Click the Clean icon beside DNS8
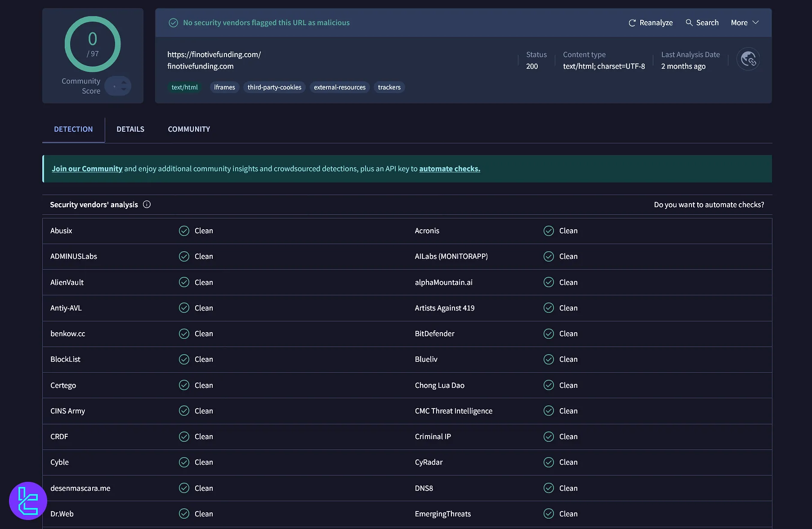 tap(549, 488)
